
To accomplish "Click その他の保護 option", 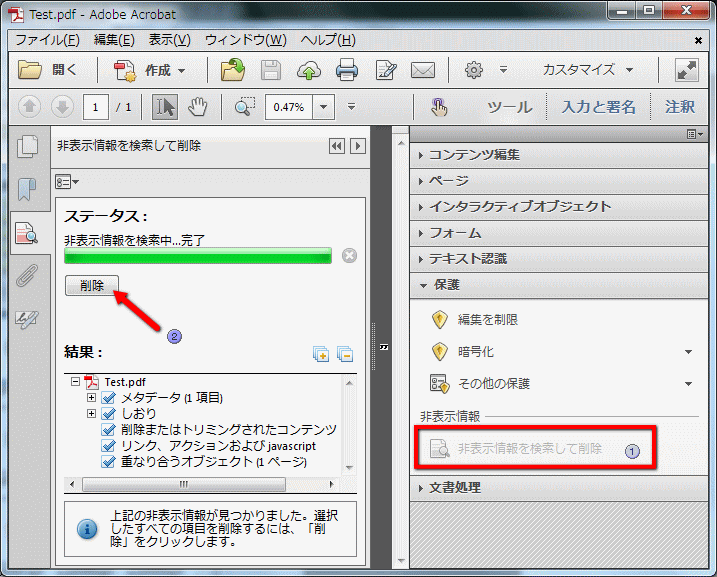I will point(480,384).
